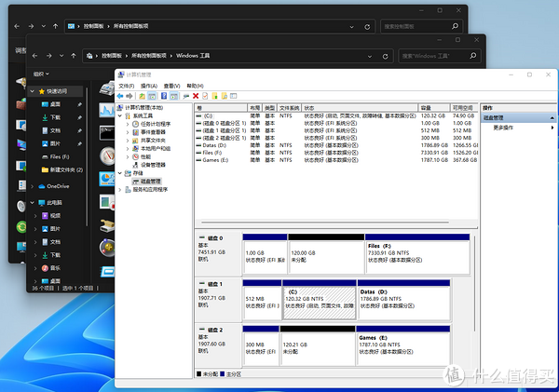Click the gray Forward arrow in Computer Management toolbar
The image size is (559, 392).
(x=130, y=96)
